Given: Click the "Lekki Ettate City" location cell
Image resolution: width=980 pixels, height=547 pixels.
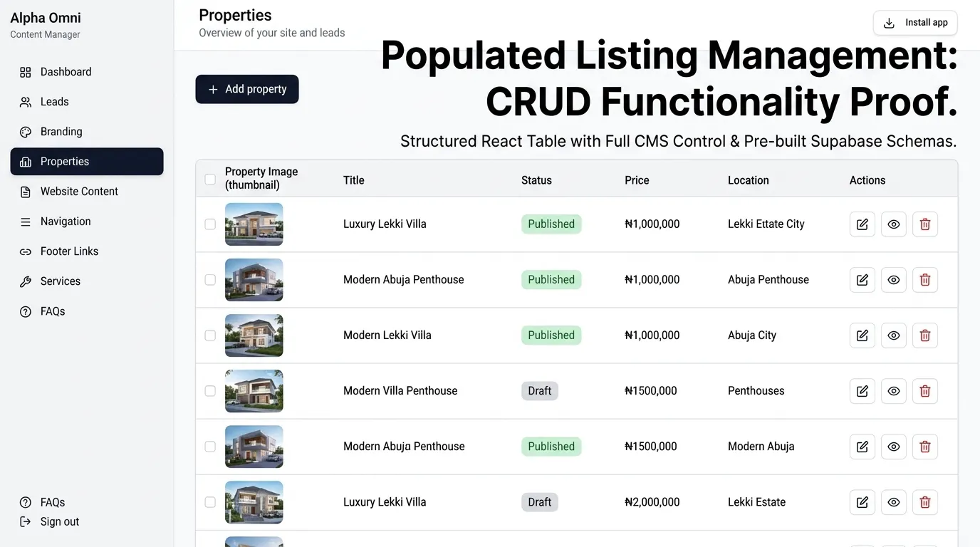Looking at the screenshot, I should tap(766, 224).
